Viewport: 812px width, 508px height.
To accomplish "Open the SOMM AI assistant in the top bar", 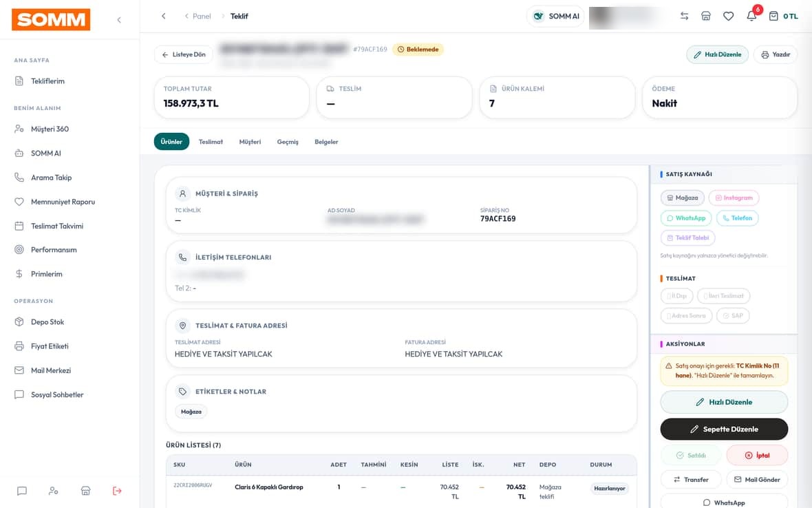I will (x=555, y=16).
